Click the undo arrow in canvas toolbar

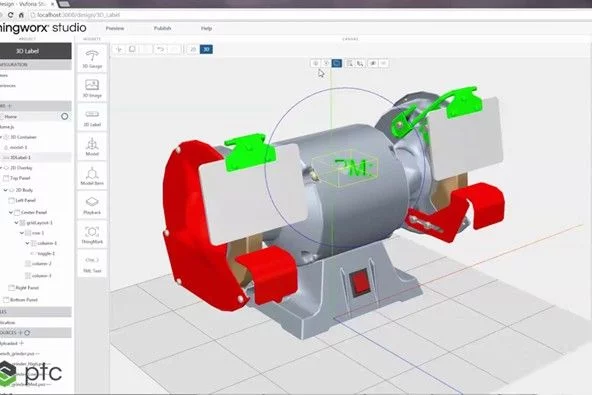pyautogui.click(x=160, y=49)
